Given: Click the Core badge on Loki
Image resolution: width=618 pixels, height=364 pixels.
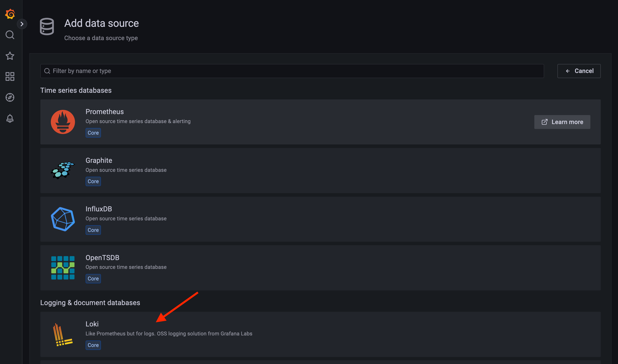Looking at the screenshot, I should [93, 345].
